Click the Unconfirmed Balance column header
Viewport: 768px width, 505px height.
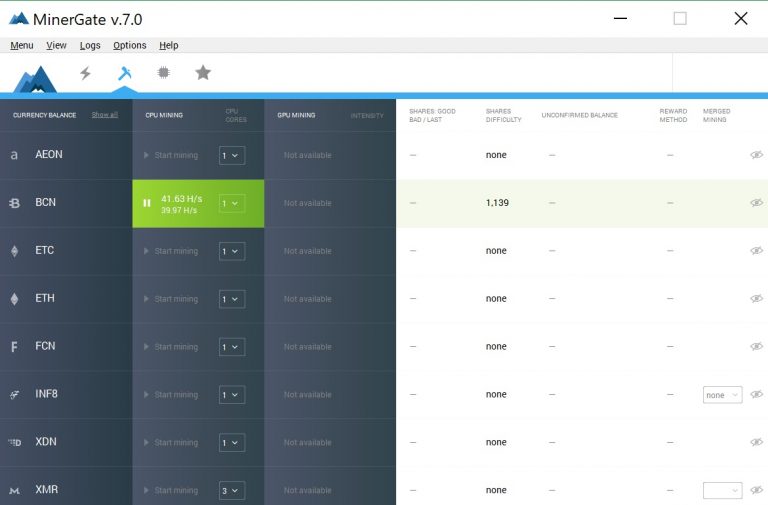pos(579,115)
